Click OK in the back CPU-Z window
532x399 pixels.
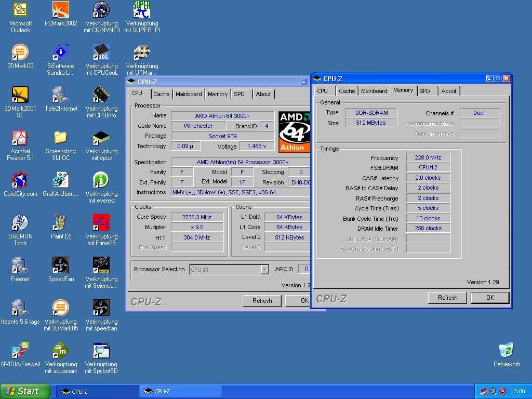pyautogui.click(x=299, y=301)
